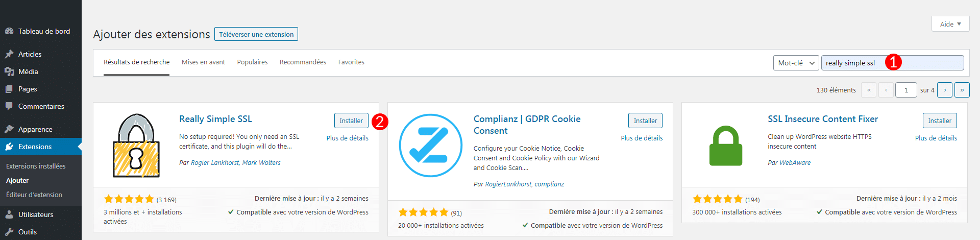This screenshot has height=240, width=980.
Task: Switch to the Recommandées tab
Action: [x=303, y=62]
